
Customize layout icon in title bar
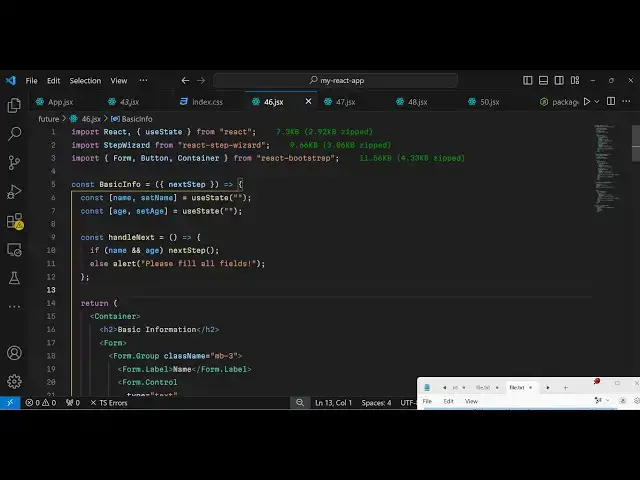[575, 80]
